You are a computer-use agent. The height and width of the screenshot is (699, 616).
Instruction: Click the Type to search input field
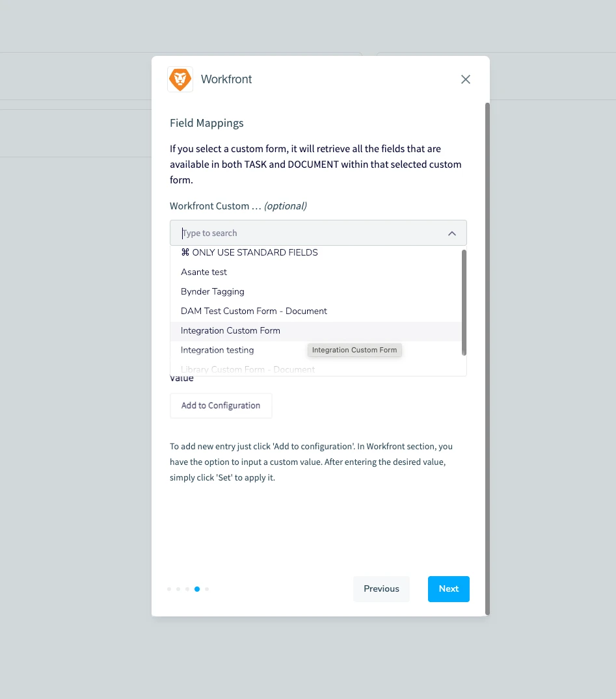tap(306, 233)
